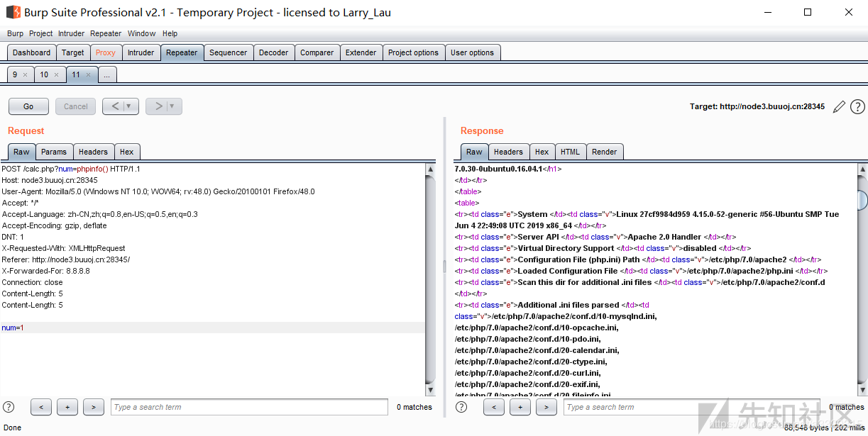Open Response search help question mark icon

tap(461, 407)
